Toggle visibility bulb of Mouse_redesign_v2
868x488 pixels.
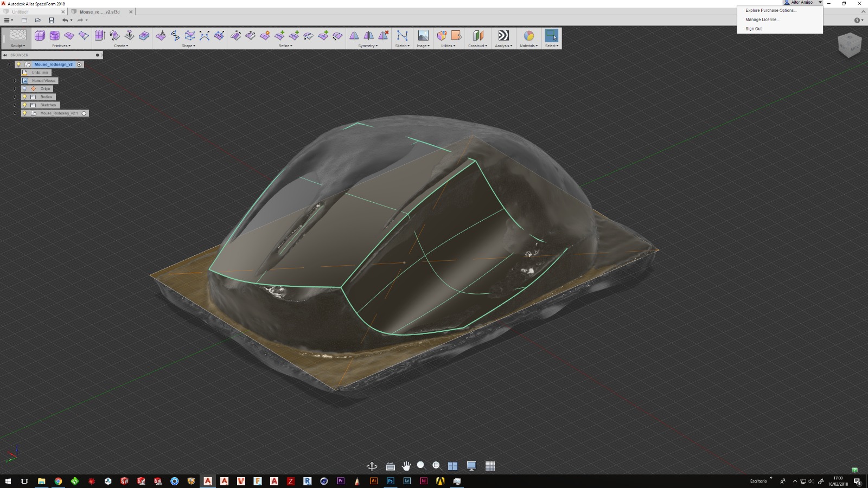coord(18,64)
